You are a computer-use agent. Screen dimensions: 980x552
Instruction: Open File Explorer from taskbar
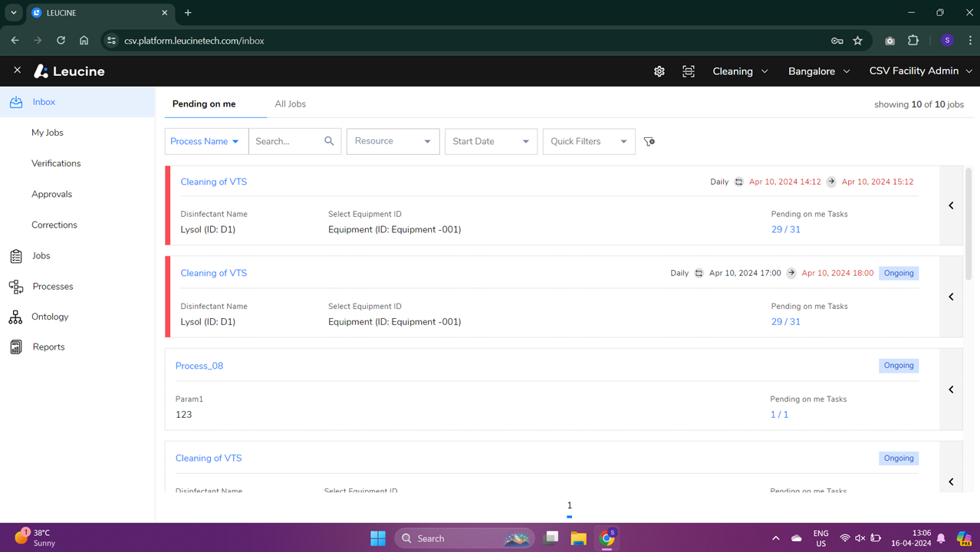coord(579,538)
